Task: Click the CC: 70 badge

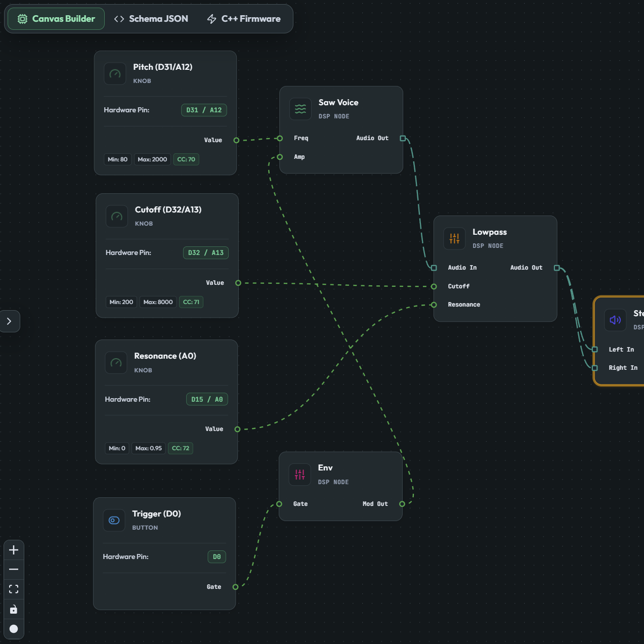Action: tap(186, 159)
